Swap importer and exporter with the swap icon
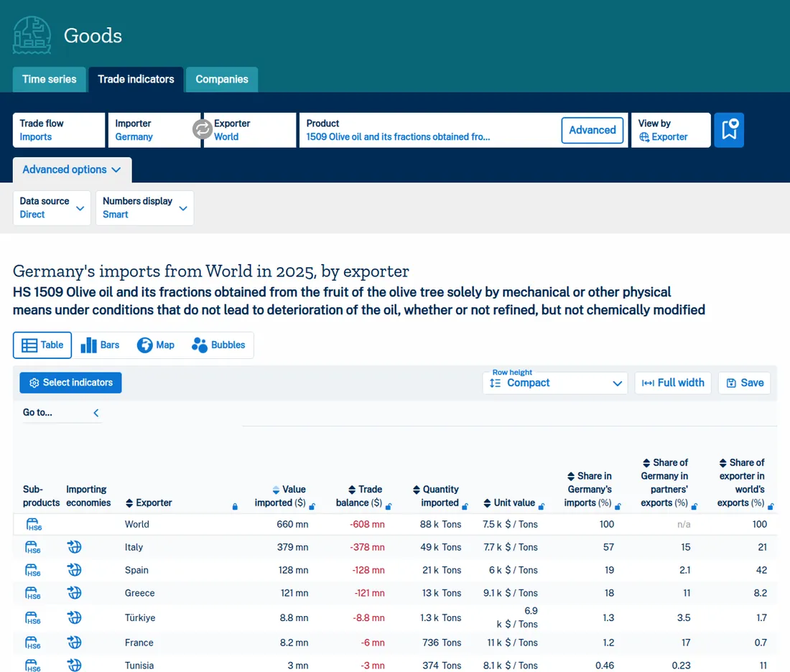 point(202,129)
